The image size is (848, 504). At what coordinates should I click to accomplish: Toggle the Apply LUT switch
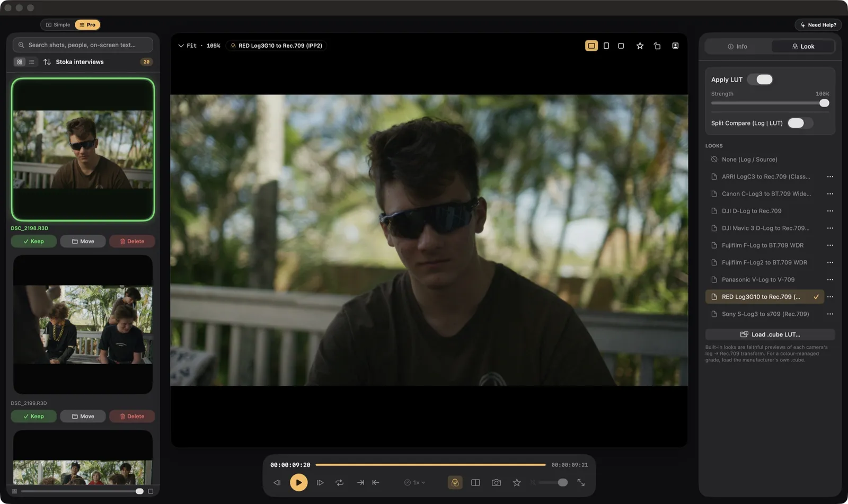pos(760,79)
